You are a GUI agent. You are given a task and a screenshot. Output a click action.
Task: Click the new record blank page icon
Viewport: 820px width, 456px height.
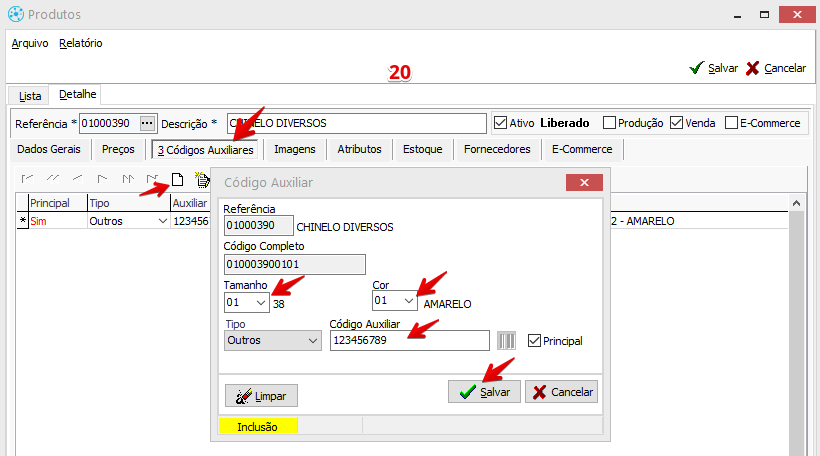pyautogui.click(x=178, y=180)
